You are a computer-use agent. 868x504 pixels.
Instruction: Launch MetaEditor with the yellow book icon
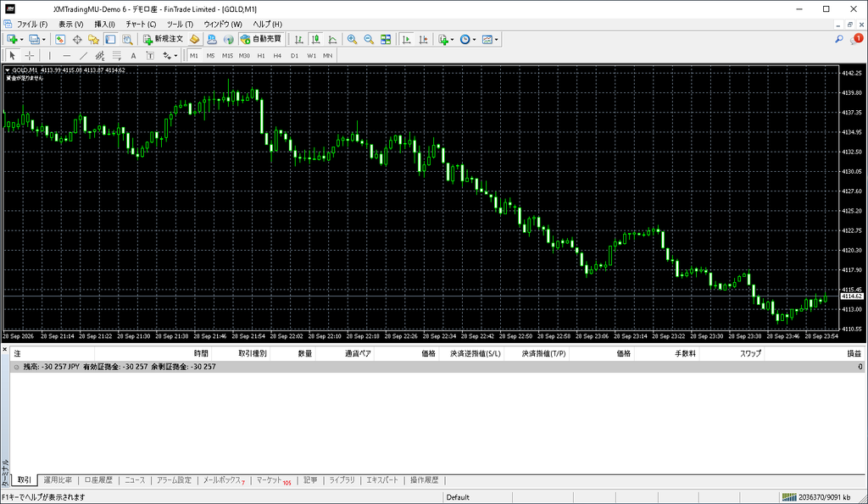[194, 39]
